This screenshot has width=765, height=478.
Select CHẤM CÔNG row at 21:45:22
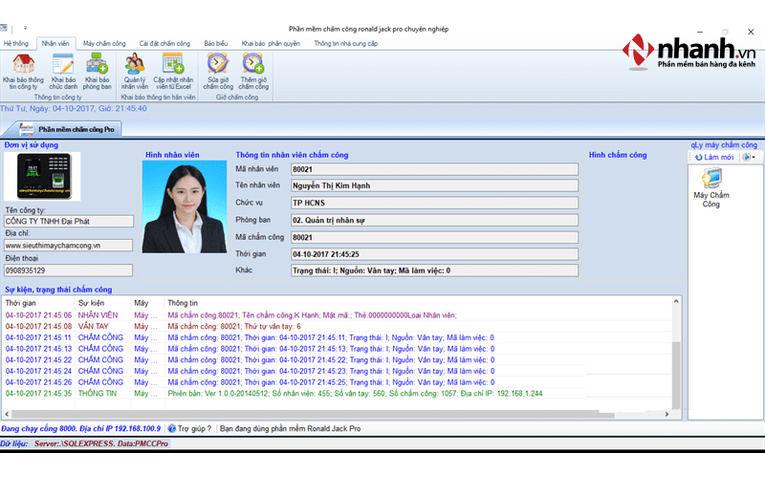(337, 360)
